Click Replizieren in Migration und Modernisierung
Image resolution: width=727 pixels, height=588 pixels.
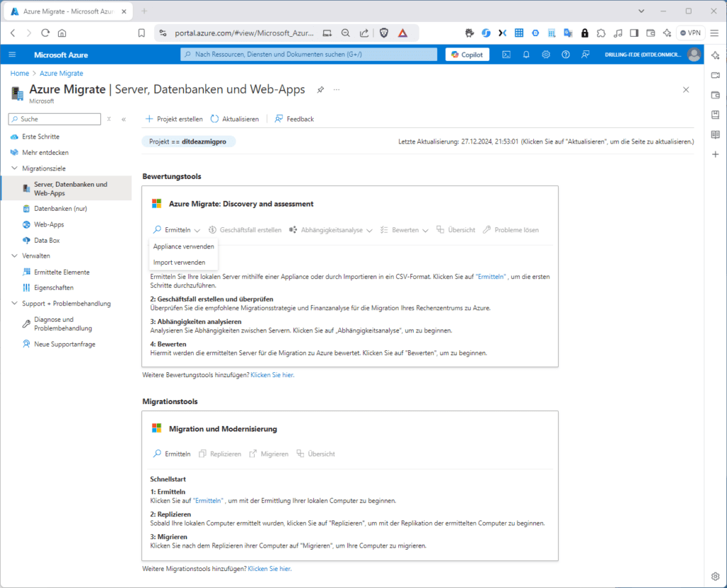220,454
